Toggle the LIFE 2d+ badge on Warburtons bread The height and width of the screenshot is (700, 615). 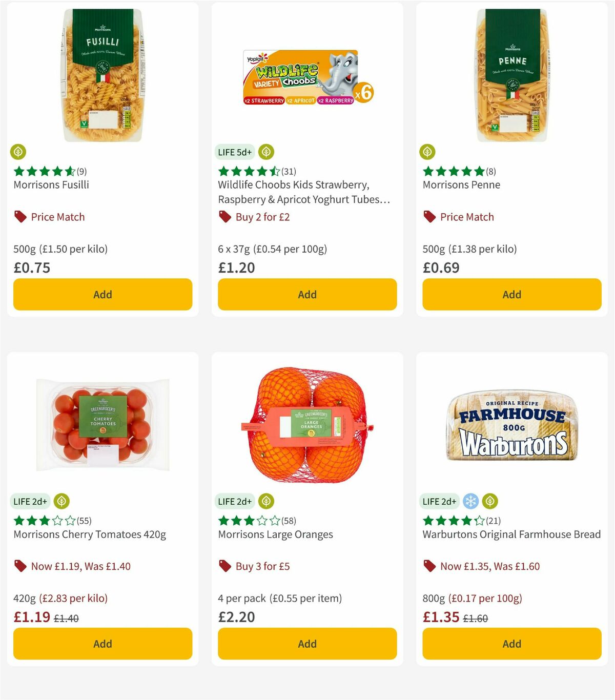(x=440, y=501)
